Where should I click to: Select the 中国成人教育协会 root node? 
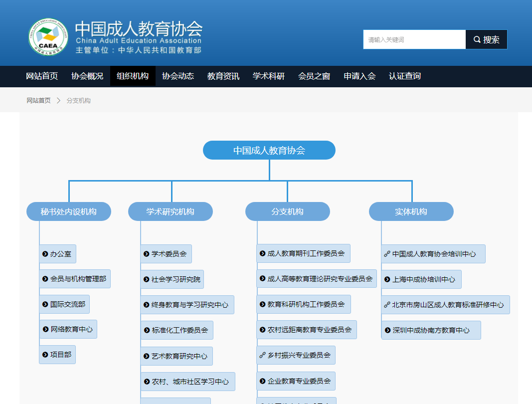point(269,150)
